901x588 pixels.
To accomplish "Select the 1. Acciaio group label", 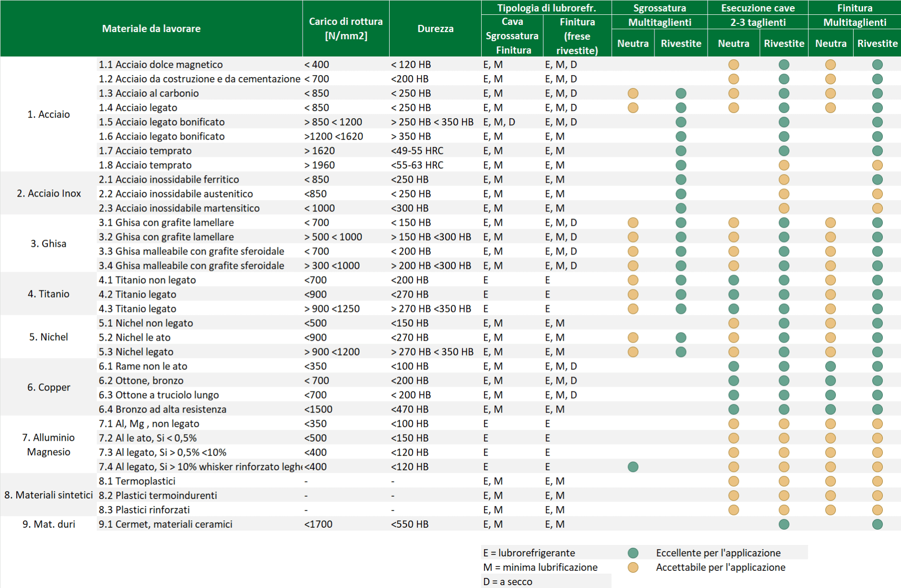I will point(48,114).
